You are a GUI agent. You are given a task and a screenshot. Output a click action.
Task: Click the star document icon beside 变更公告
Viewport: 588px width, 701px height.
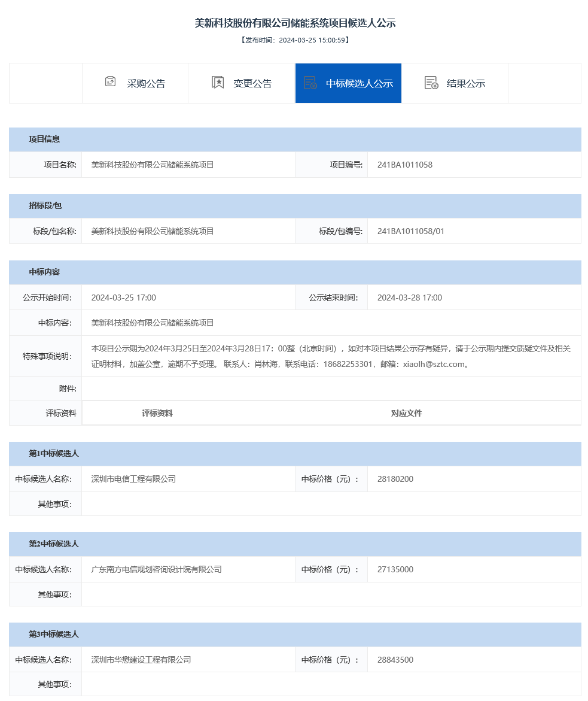218,83
